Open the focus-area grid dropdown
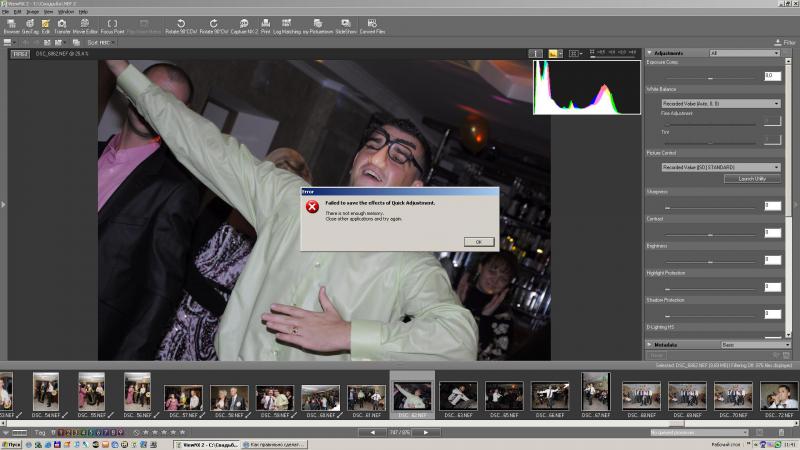Image resolution: width=800 pixels, height=450 pixels. (x=576, y=53)
